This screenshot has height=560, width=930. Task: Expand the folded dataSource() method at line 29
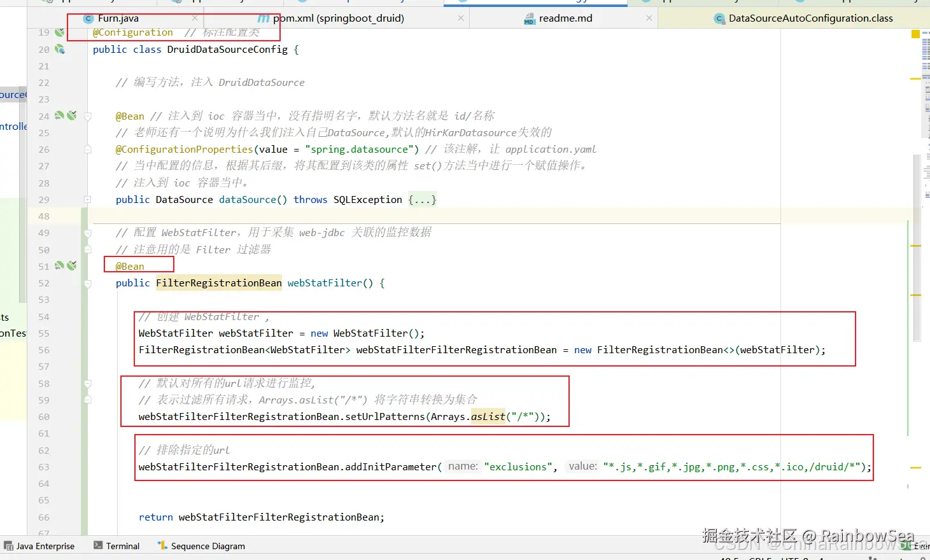point(88,199)
